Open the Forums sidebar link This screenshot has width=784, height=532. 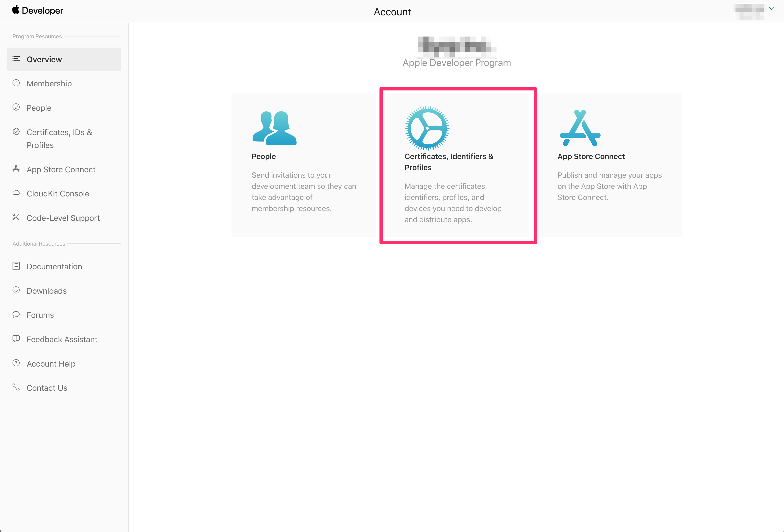[x=40, y=315]
